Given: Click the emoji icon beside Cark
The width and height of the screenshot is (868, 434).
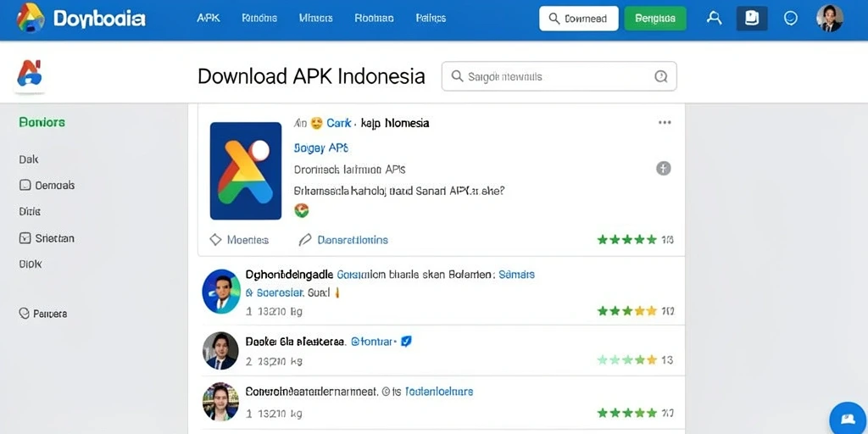Looking at the screenshot, I should [317, 123].
